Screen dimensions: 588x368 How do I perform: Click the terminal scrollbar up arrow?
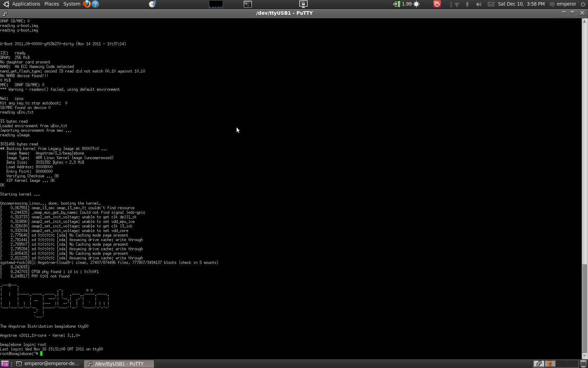[584, 21]
